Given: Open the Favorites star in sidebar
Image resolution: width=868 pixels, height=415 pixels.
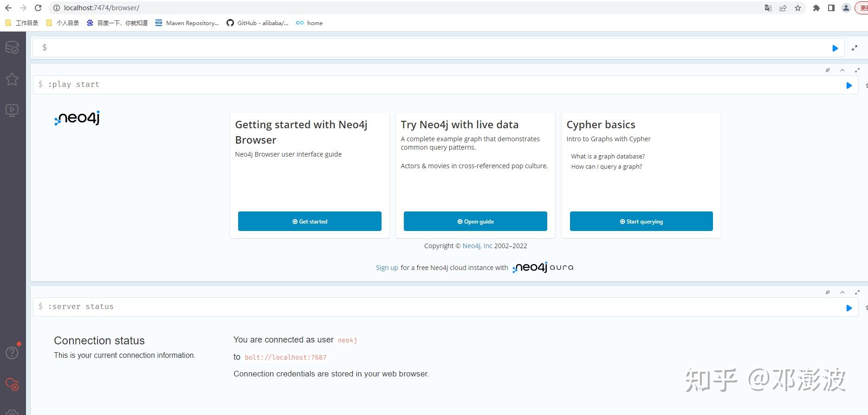Looking at the screenshot, I should 12,79.
